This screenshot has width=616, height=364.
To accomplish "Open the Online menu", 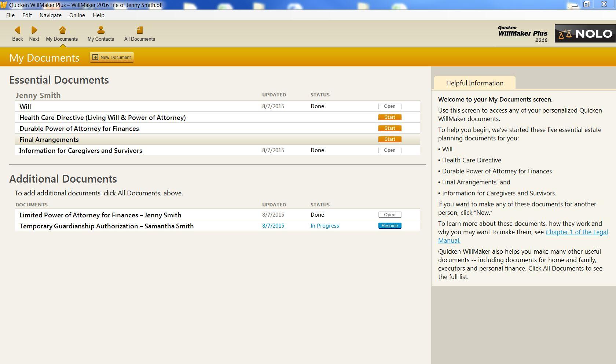I will point(77,15).
